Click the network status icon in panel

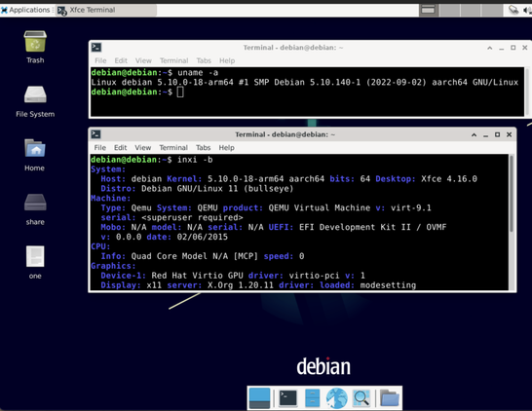pos(513,10)
